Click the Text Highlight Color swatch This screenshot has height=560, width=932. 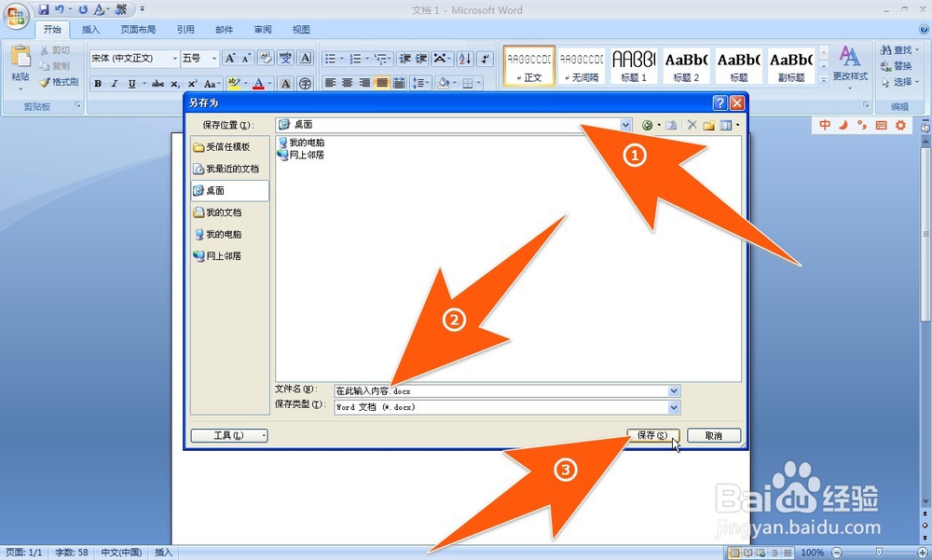click(x=234, y=84)
